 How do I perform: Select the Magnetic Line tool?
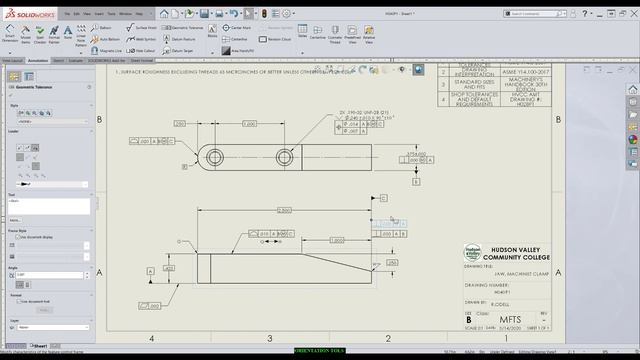pyautogui.click(x=106, y=51)
